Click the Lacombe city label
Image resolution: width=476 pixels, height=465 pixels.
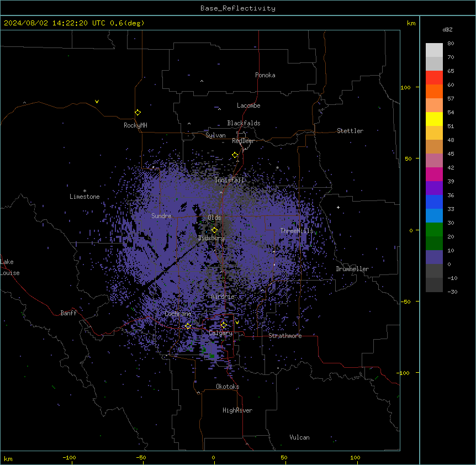coord(248,105)
